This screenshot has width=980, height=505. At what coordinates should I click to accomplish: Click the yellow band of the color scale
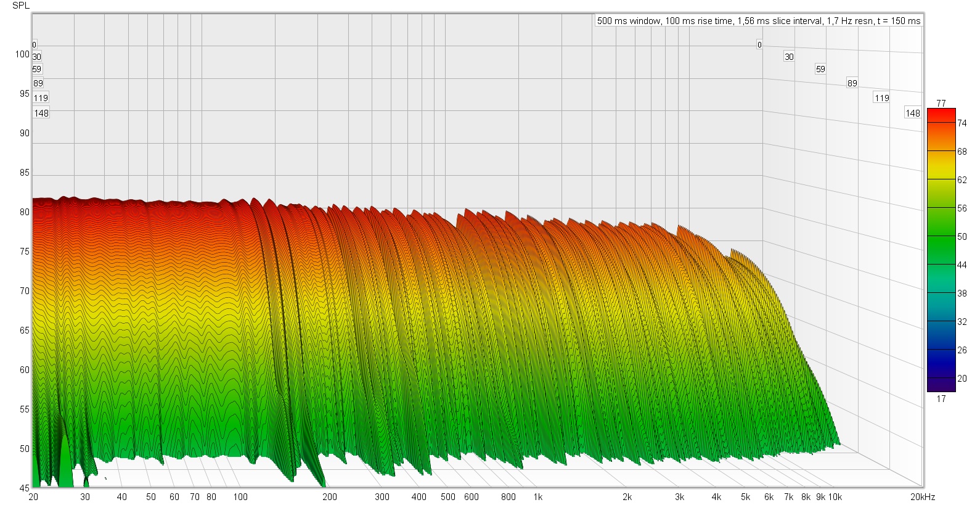pos(941,164)
